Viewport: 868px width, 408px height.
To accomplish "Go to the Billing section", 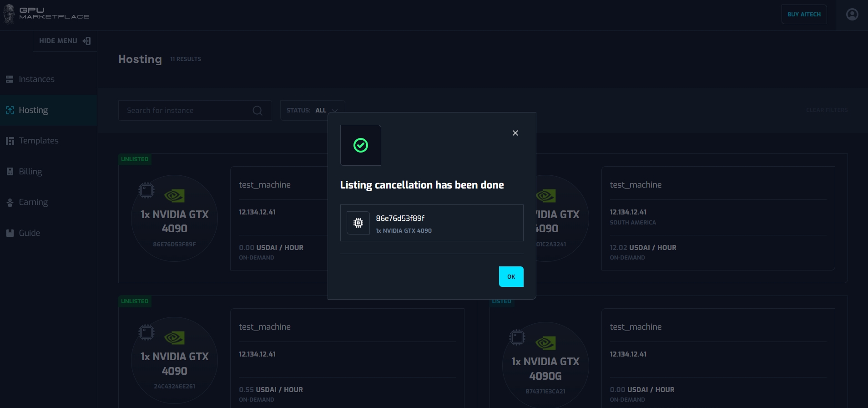I will [30, 172].
